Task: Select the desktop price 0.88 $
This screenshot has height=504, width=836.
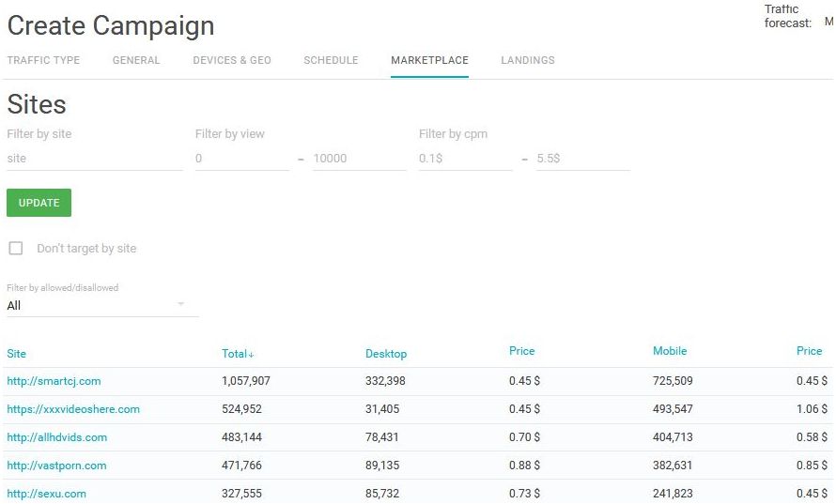Action: pyautogui.click(x=525, y=466)
